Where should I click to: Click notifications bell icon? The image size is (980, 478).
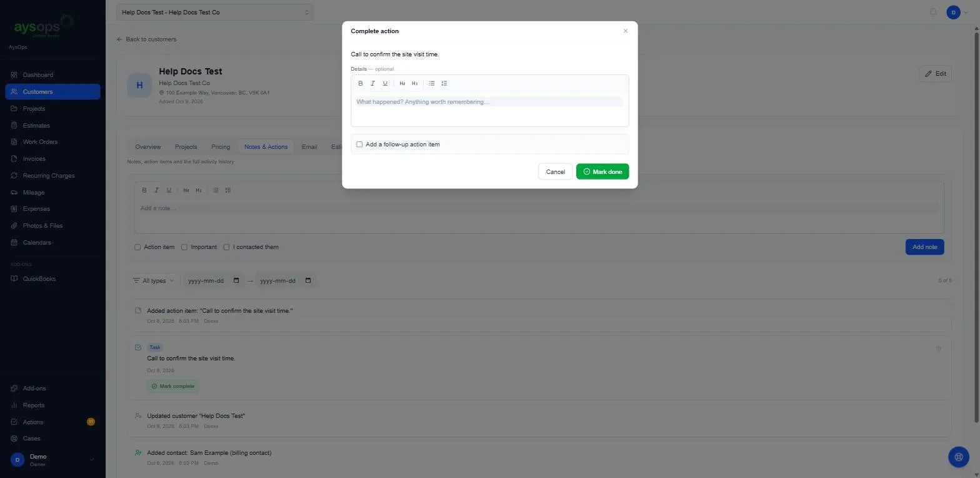click(933, 12)
